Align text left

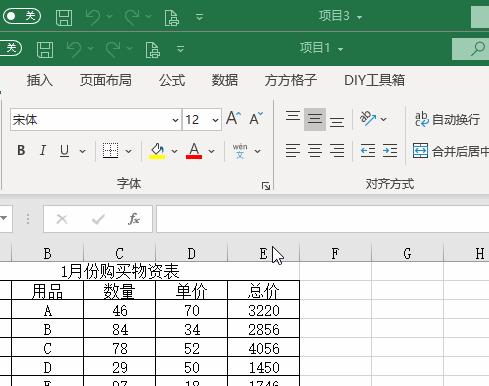(293, 151)
